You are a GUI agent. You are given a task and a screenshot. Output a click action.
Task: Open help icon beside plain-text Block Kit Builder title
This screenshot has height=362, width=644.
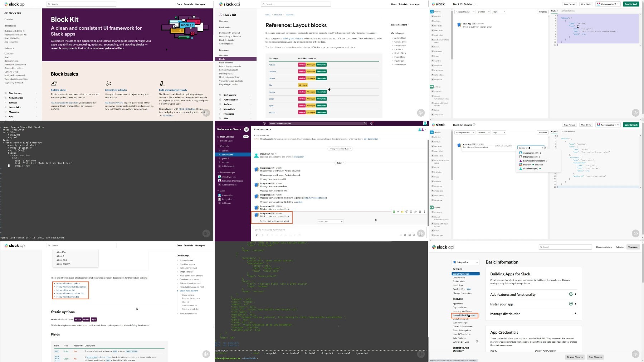[474, 4]
